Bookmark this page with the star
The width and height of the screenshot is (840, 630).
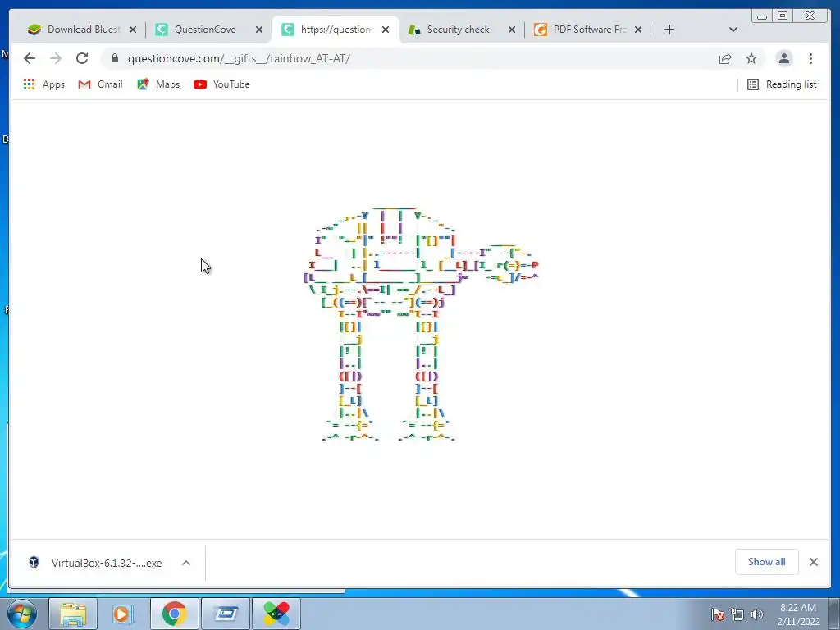[x=751, y=58]
